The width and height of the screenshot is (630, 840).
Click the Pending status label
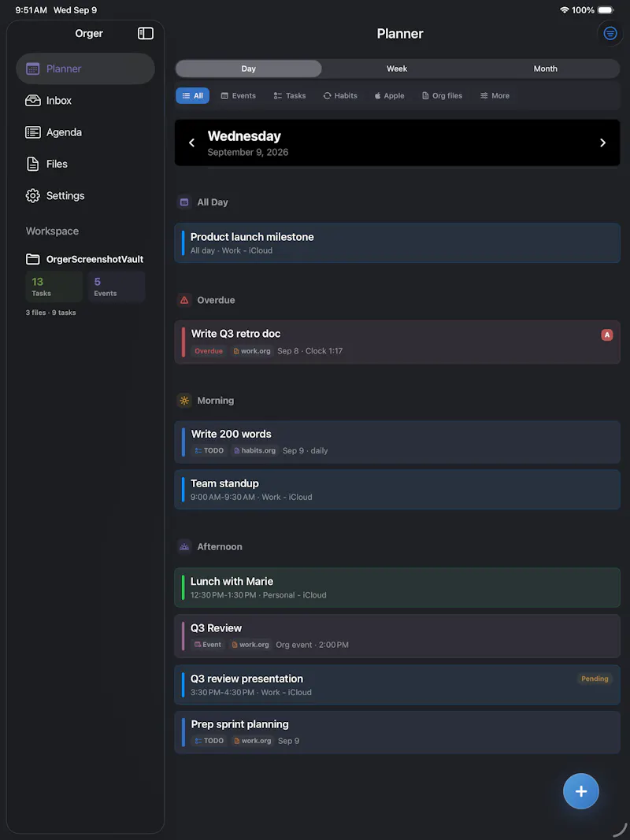point(595,679)
